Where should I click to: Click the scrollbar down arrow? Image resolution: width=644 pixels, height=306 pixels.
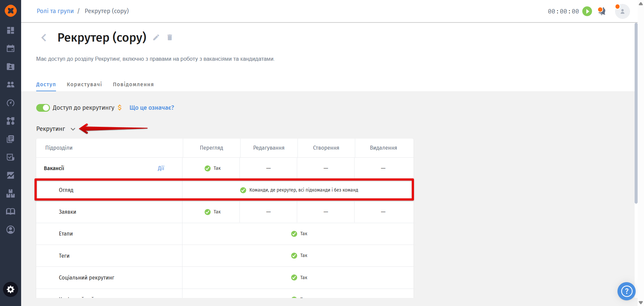641,303
